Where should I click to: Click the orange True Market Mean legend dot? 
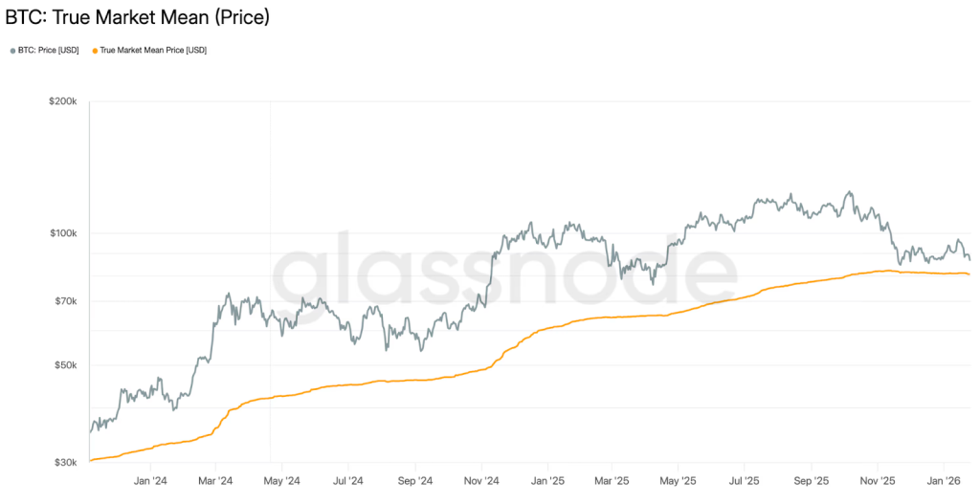pos(94,50)
